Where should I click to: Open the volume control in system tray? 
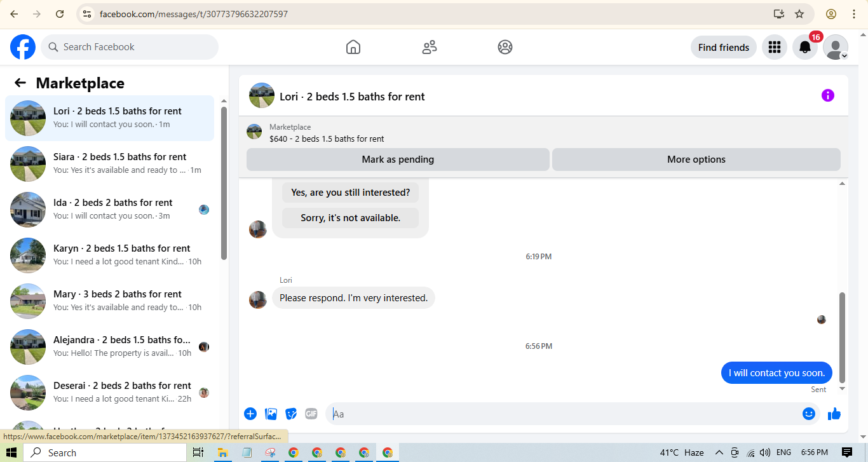coord(764,452)
